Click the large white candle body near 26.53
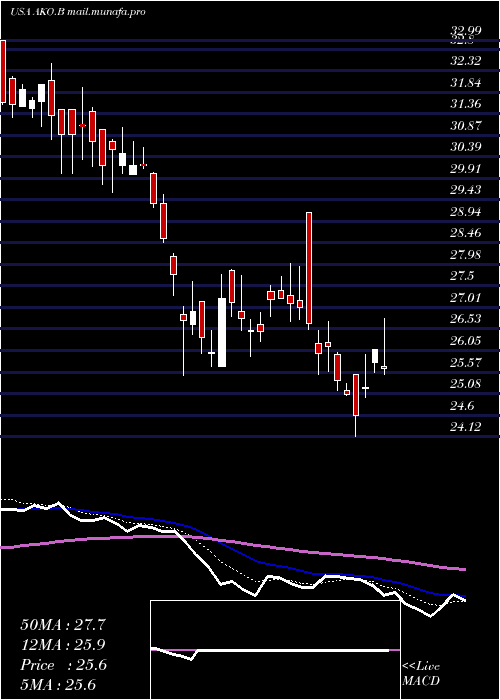Image resolution: width=500 pixels, height=700 pixels. tap(222, 332)
